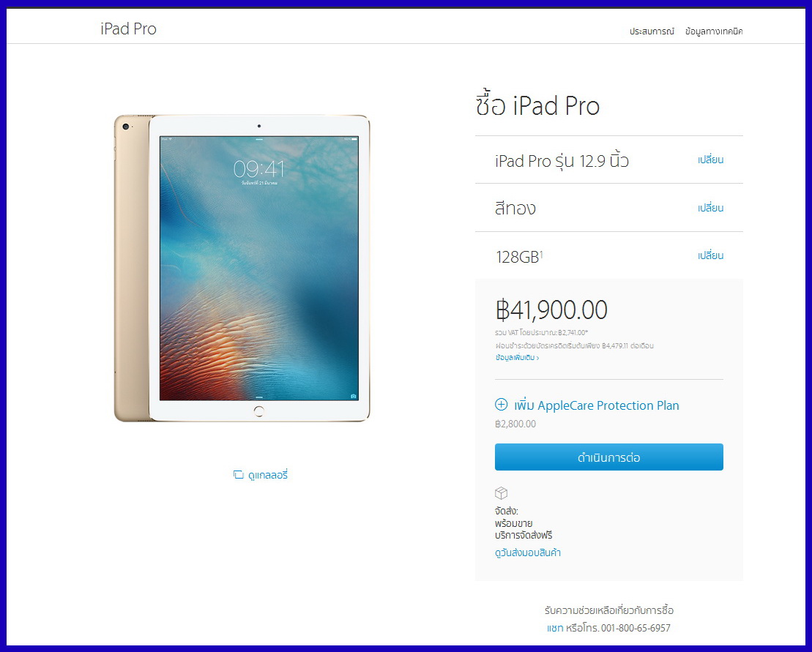Click the ฿41,900.00 price text
Screen dimensions: 812x652
click(x=551, y=310)
